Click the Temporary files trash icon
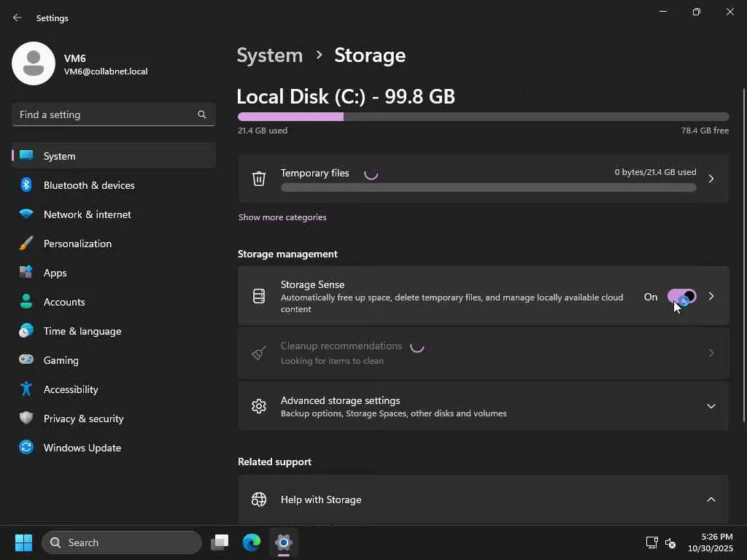Screen dimensions: 747x560 coord(259,179)
